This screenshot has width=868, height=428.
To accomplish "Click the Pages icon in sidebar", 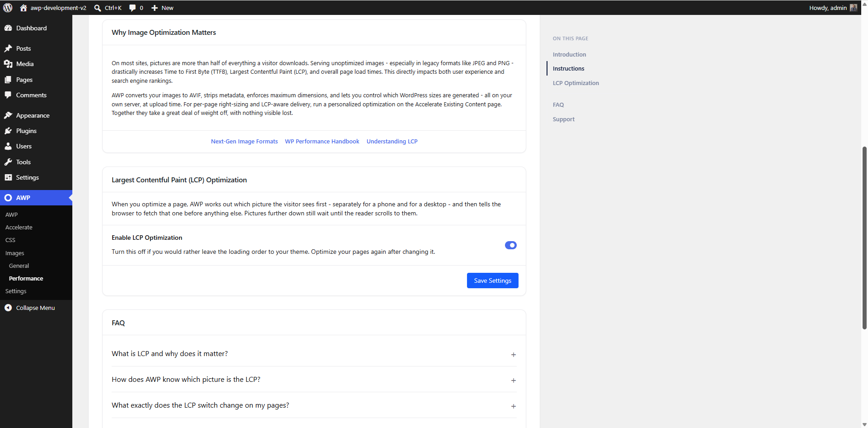I will pyautogui.click(x=8, y=80).
